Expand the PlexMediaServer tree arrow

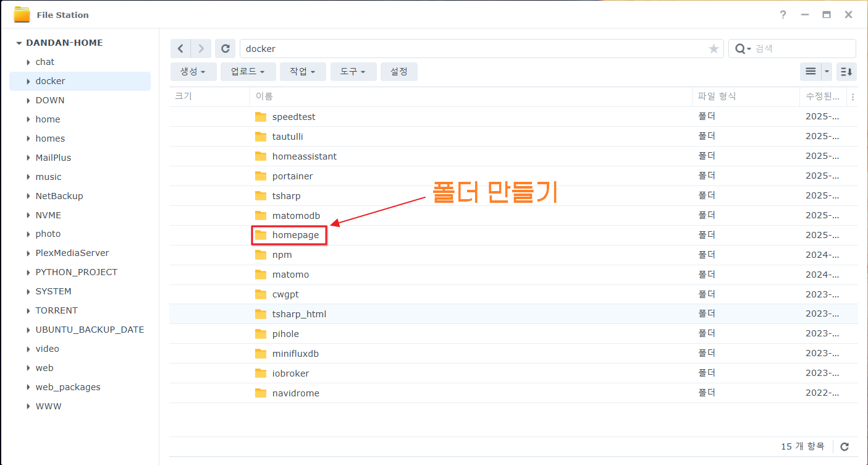click(28, 253)
